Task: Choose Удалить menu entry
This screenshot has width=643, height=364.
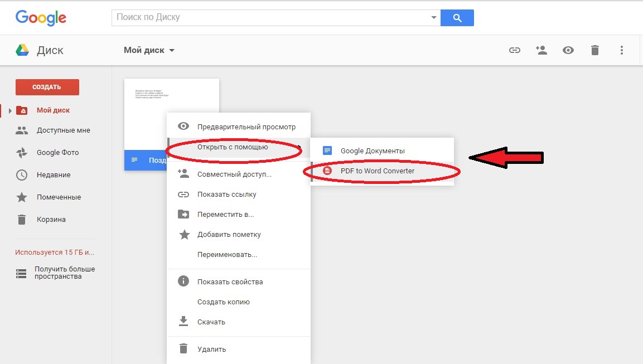Action: (211, 350)
